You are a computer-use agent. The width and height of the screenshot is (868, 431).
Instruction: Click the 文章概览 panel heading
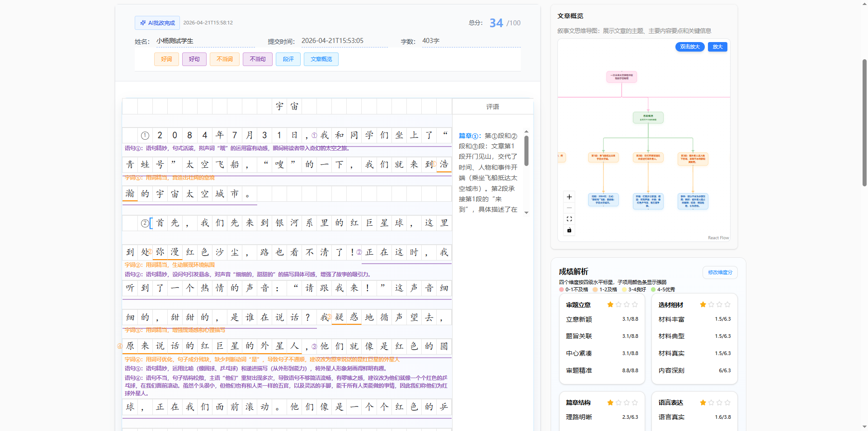(x=570, y=16)
